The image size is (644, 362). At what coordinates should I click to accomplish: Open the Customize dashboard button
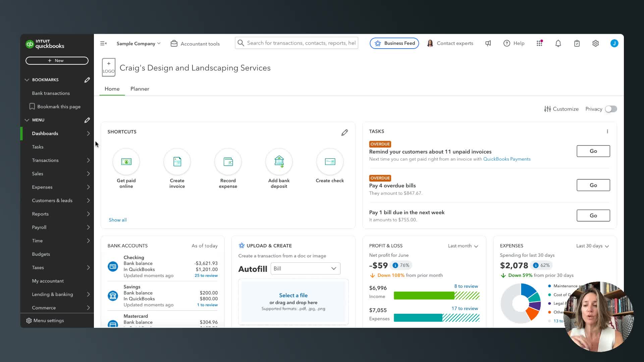pos(561,109)
